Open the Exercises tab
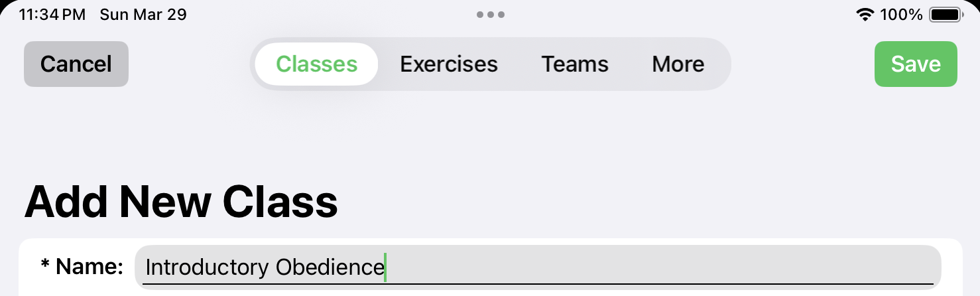This screenshot has height=296, width=980. [x=449, y=64]
